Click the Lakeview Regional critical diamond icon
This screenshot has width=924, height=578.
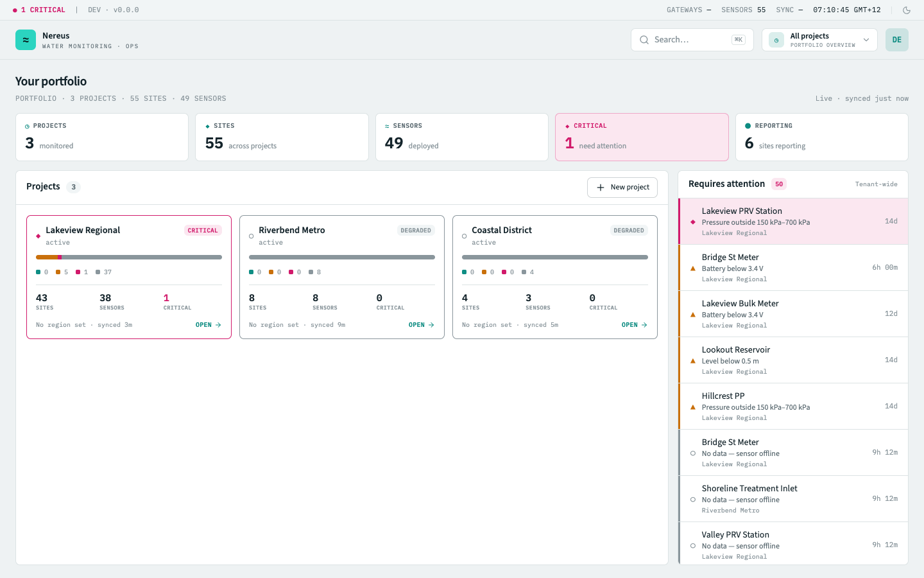click(x=38, y=236)
